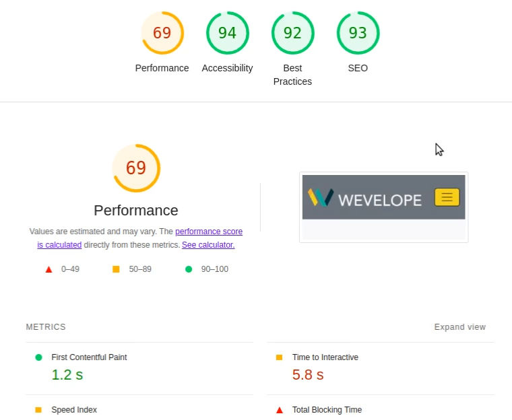Click the Best Practices score gauge 92

[292, 33]
